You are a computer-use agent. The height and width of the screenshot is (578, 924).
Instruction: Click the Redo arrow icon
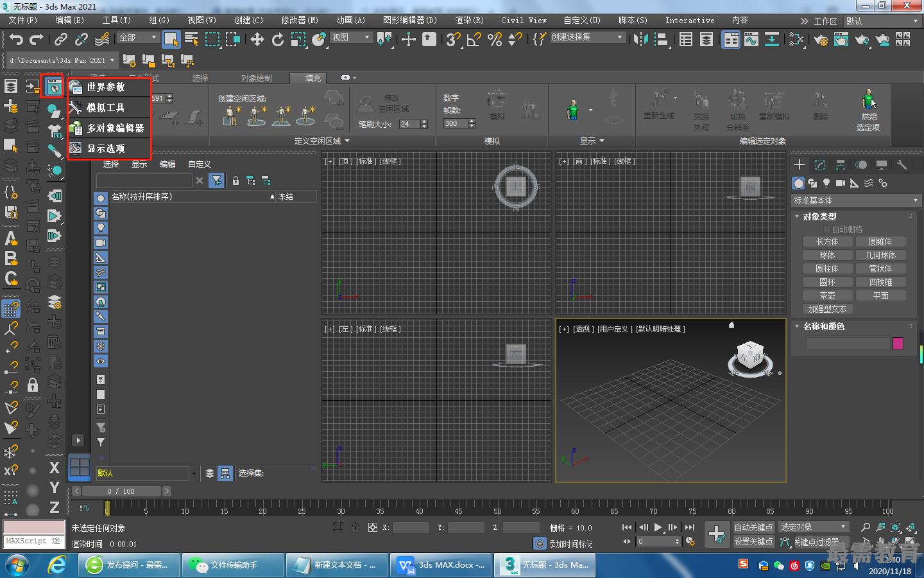[x=36, y=40]
